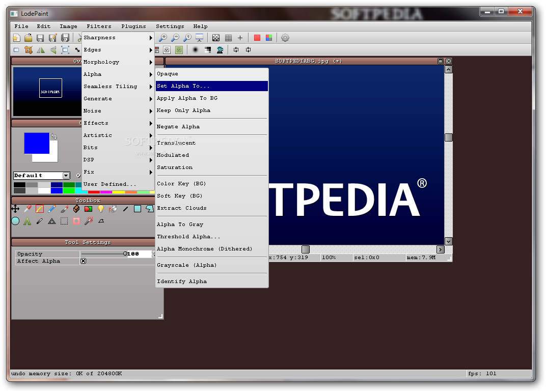Expand the Edges submenu
This screenshot has height=392, width=546.
[x=118, y=50]
